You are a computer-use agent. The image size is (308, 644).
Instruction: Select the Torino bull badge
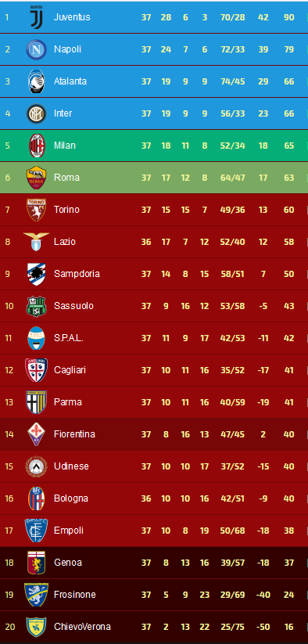(x=37, y=210)
